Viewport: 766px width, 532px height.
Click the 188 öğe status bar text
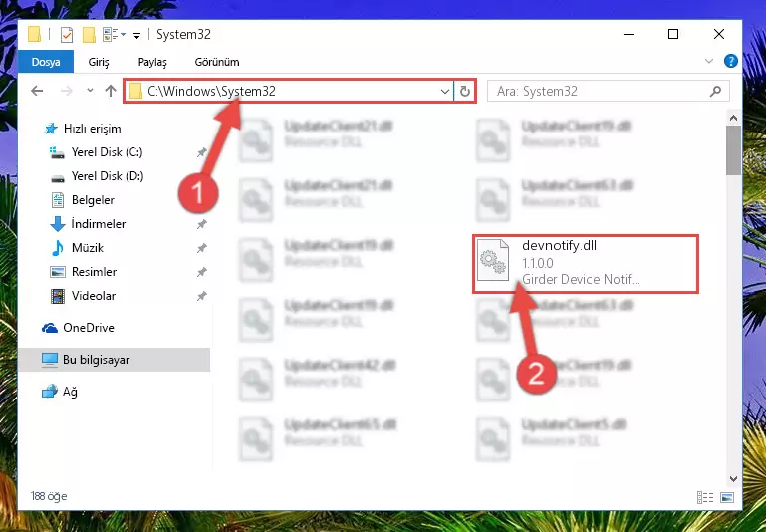[49, 496]
